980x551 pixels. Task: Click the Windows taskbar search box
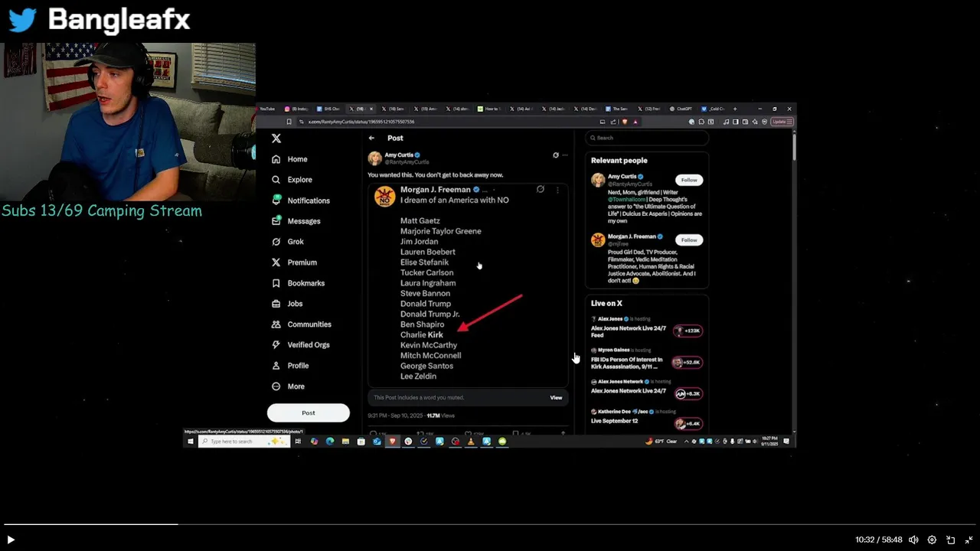(x=243, y=442)
